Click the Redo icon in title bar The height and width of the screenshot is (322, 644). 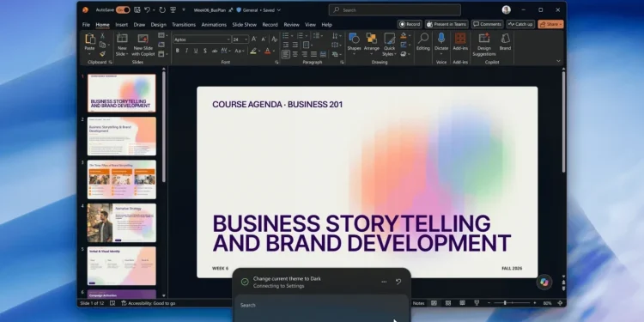coord(162,9)
